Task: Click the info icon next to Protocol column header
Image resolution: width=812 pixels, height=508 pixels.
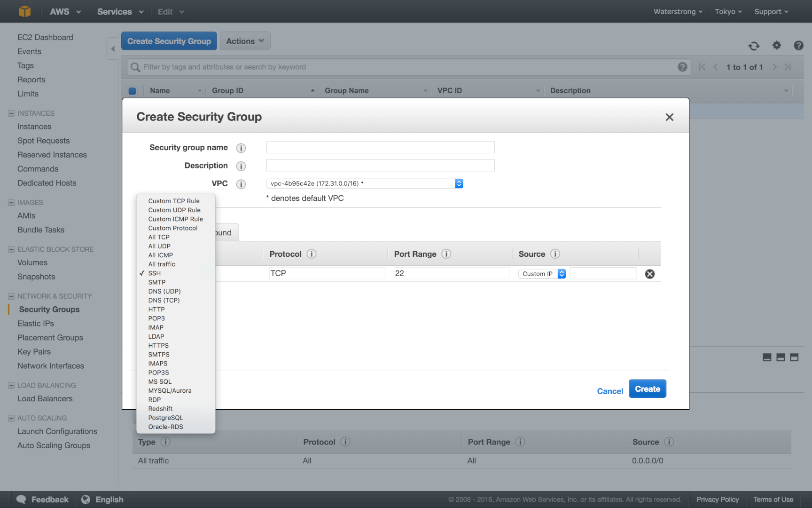Action: pyautogui.click(x=312, y=254)
